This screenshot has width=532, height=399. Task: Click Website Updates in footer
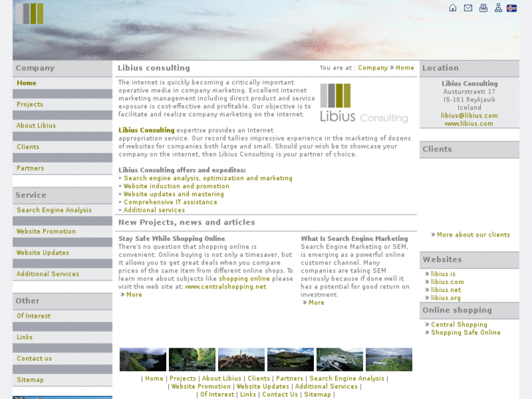(x=263, y=387)
